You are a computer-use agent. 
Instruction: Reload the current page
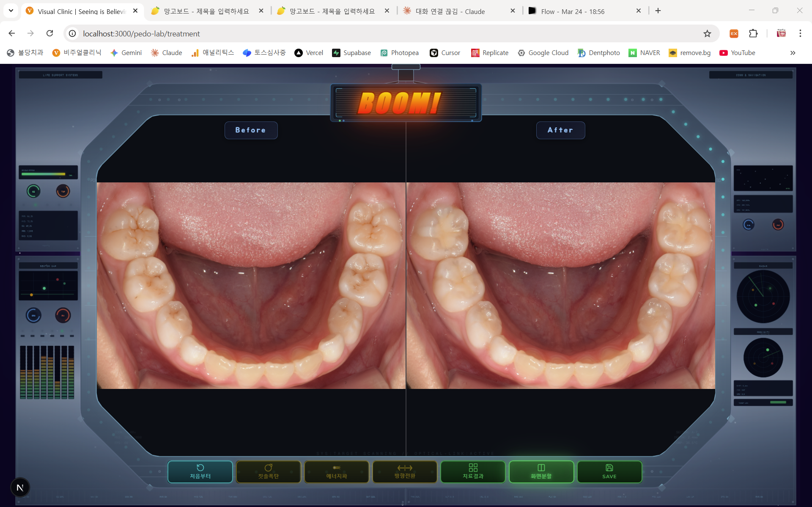[x=49, y=33]
